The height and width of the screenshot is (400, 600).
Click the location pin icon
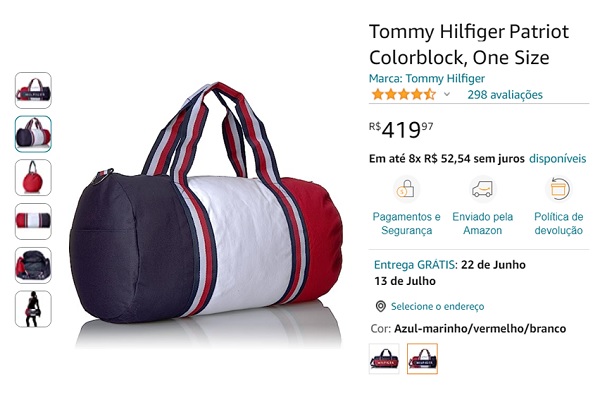pyautogui.click(x=380, y=306)
